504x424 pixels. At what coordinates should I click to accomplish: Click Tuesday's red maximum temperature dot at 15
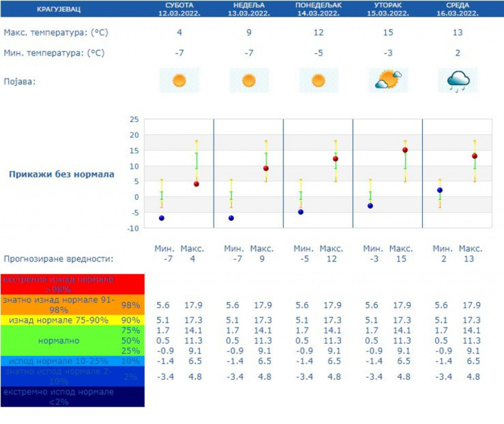[405, 150]
